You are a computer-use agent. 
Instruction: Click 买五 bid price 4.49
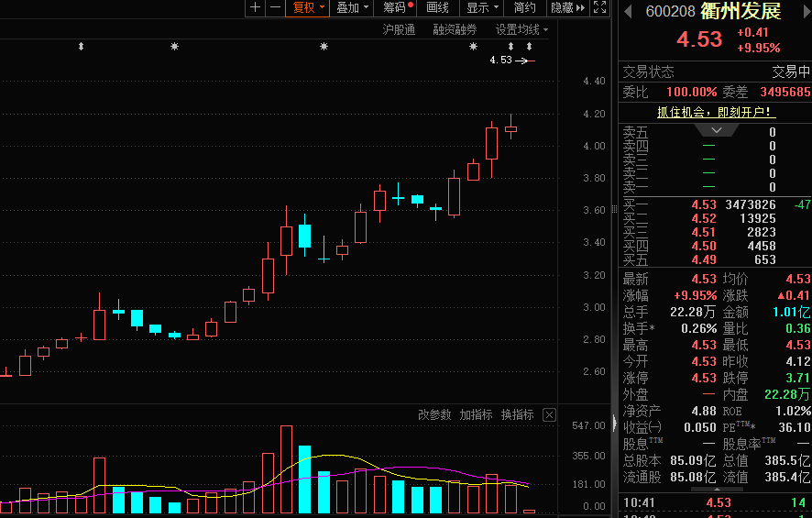[x=704, y=259]
